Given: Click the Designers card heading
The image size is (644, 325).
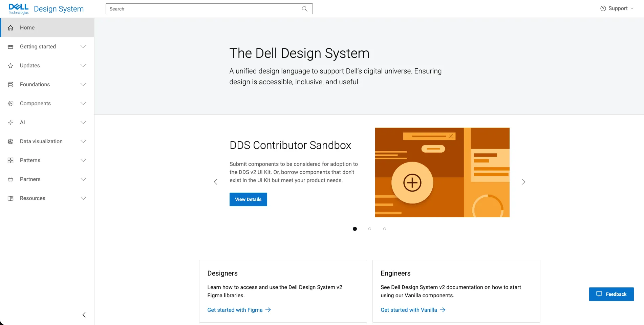Looking at the screenshot, I should (222, 273).
